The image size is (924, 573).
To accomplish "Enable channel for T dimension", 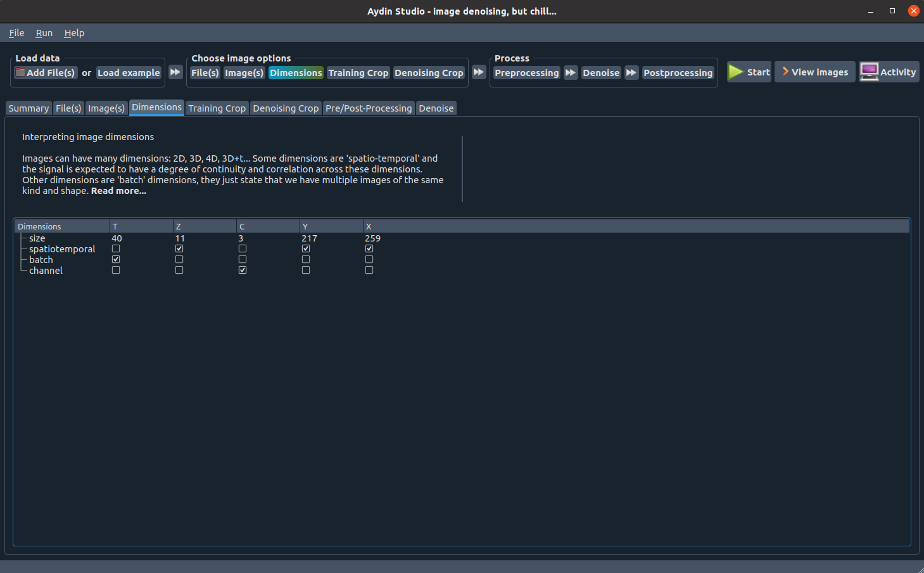I will click(x=116, y=270).
